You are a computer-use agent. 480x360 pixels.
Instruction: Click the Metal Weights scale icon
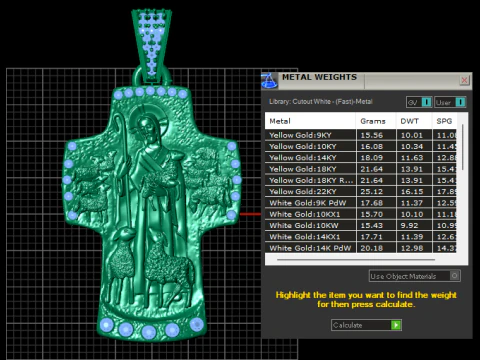269,81
